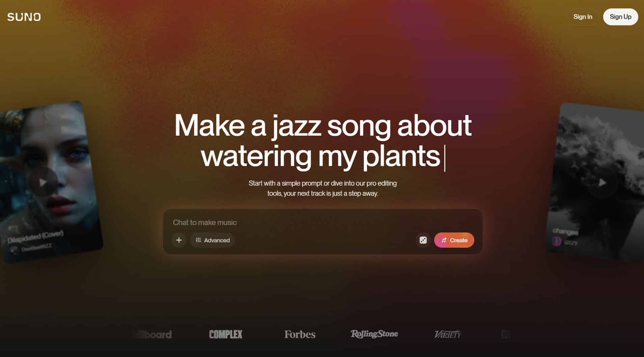Click the Create button

click(454, 240)
